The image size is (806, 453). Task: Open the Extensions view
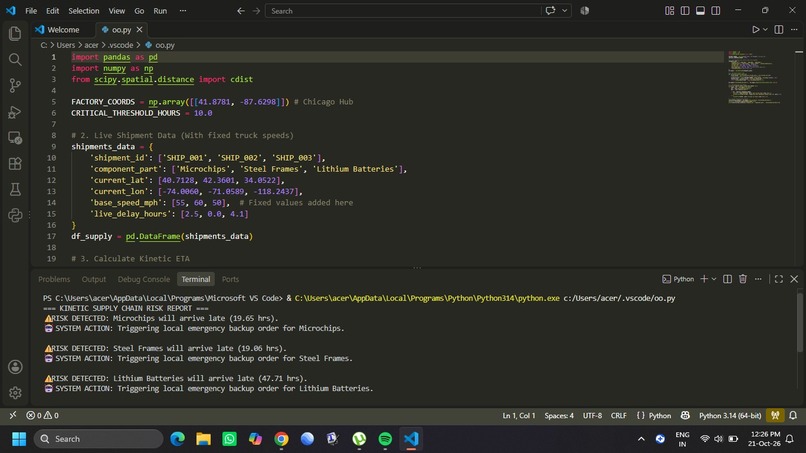point(15,164)
